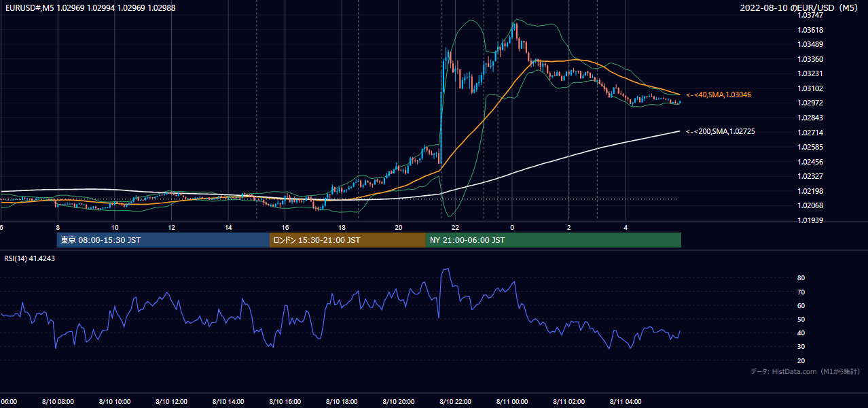Click the bottom-left 06:00 time label

9,402
